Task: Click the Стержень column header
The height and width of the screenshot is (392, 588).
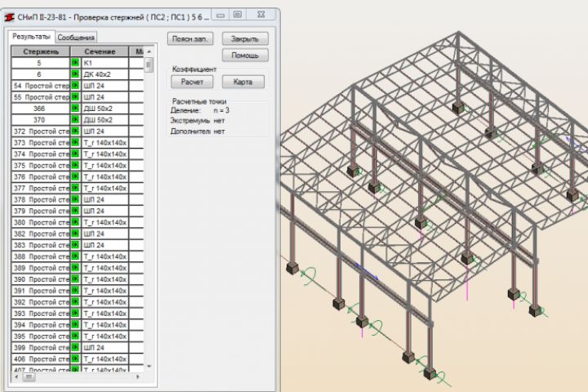Action: coord(41,51)
